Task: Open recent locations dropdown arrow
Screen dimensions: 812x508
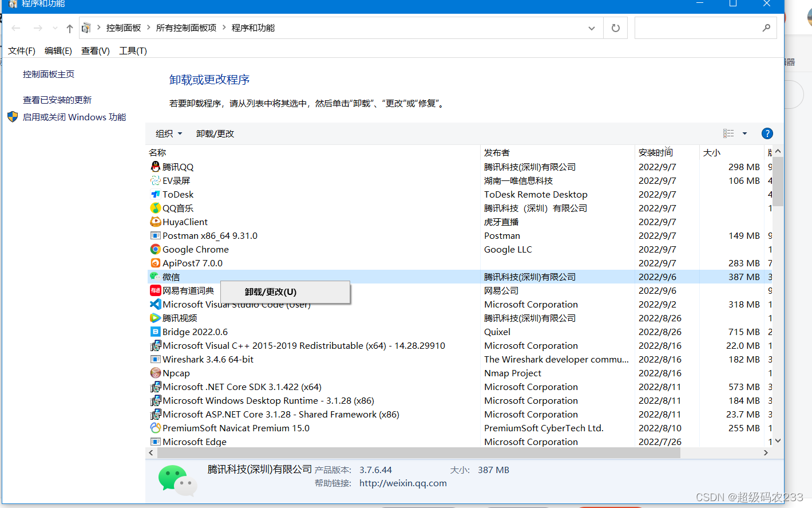Action: tap(55, 28)
